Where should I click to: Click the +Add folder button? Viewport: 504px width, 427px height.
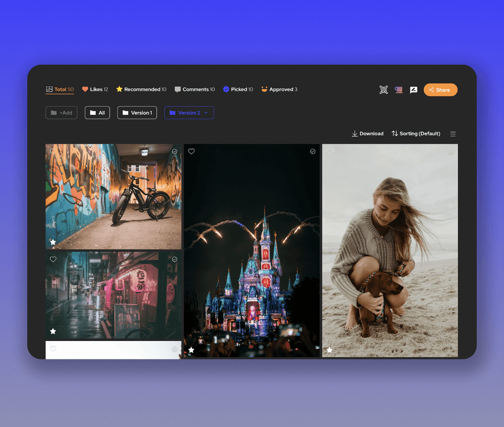click(61, 113)
